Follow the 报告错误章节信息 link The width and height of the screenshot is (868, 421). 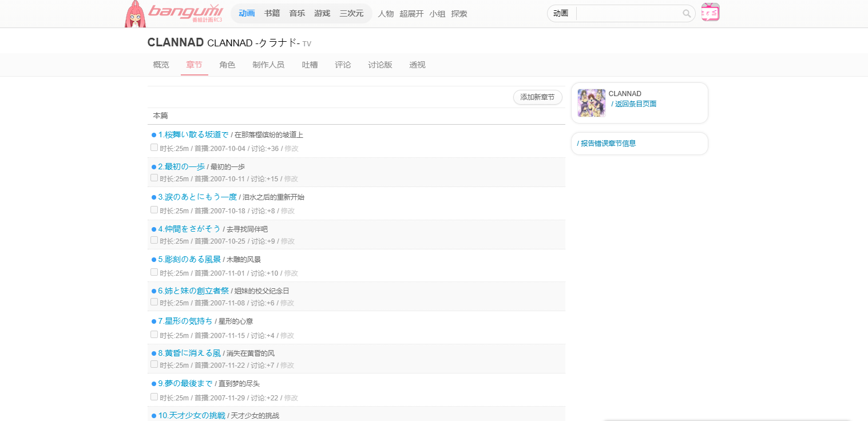pyautogui.click(x=608, y=144)
